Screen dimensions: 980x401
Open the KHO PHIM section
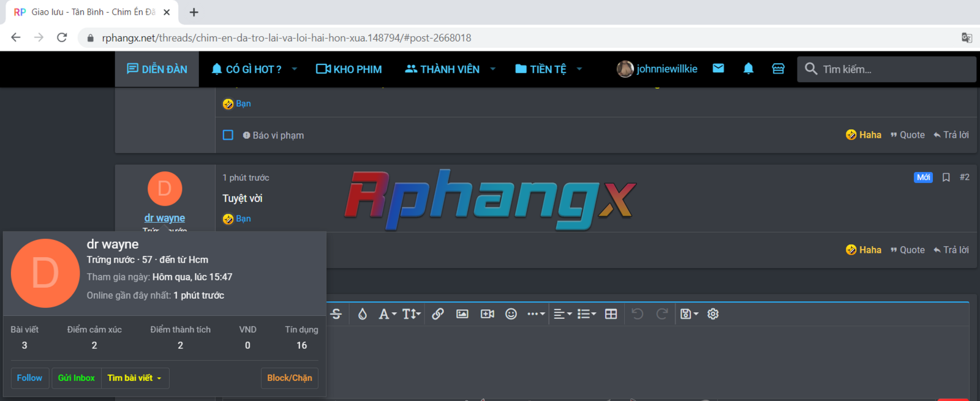[x=349, y=69]
